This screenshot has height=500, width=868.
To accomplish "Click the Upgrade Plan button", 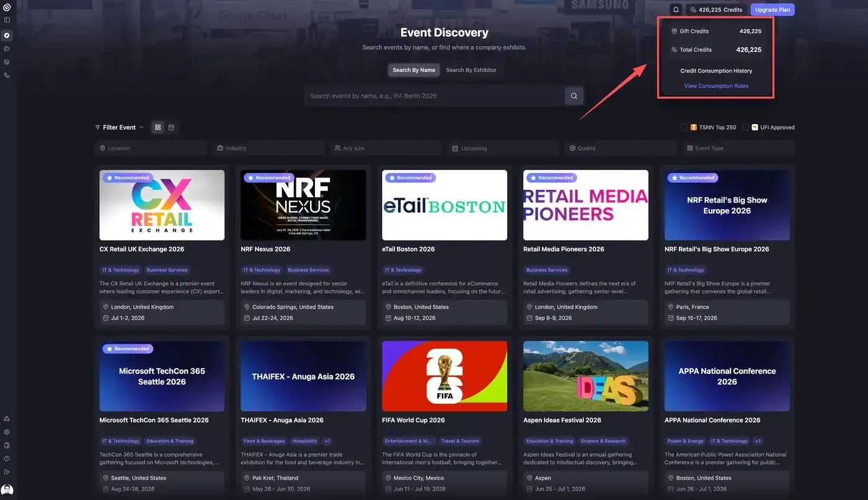I will click(773, 10).
